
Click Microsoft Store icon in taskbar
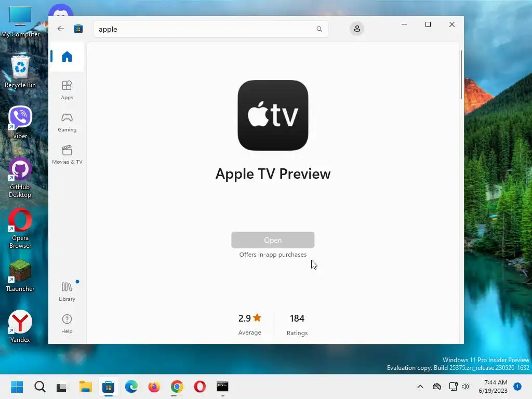click(108, 387)
